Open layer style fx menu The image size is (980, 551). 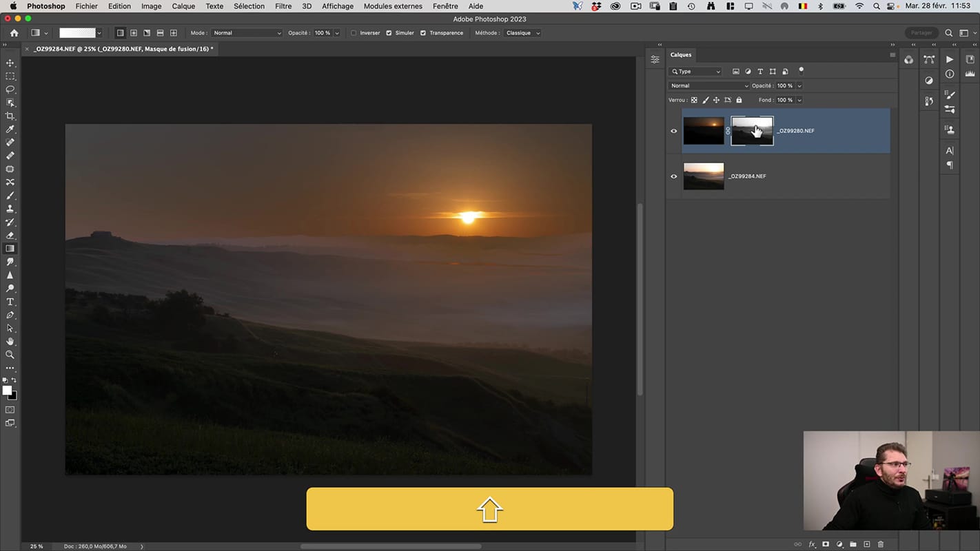pos(812,544)
